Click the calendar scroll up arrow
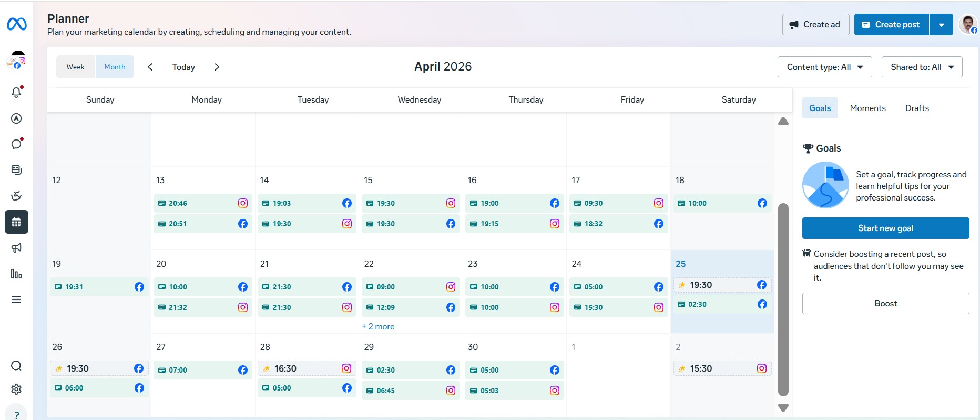 click(783, 121)
